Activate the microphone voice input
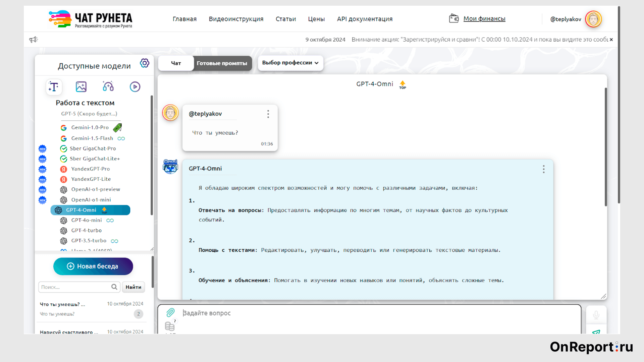This screenshot has height=362, width=644. click(x=596, y=315)
